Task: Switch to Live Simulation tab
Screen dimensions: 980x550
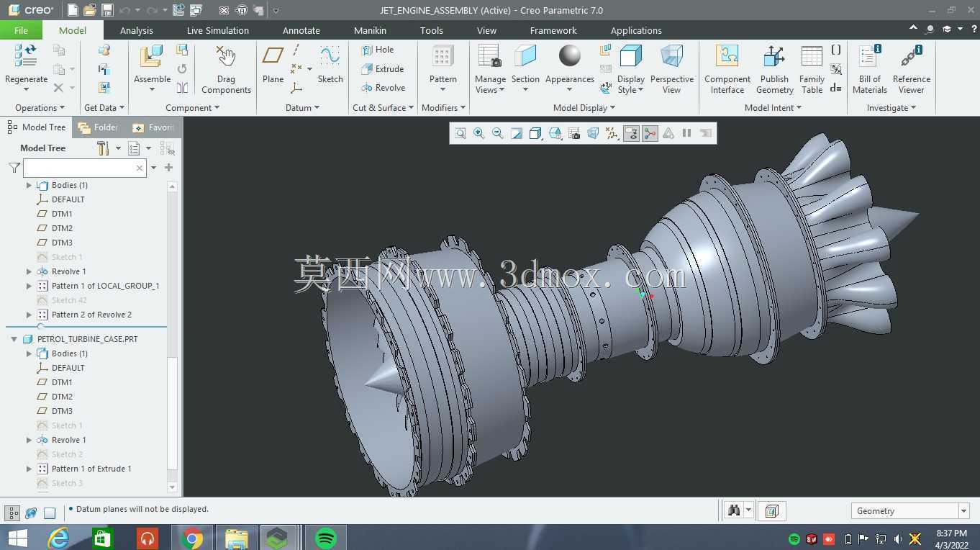Action: pos(218,30)
